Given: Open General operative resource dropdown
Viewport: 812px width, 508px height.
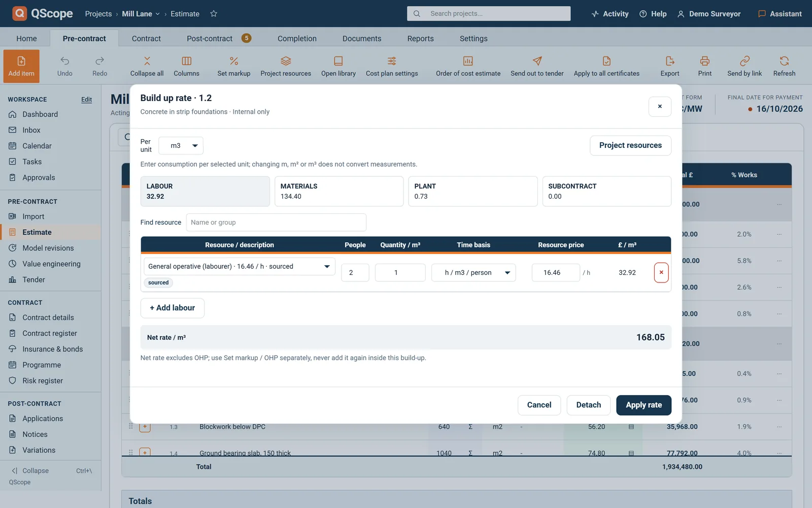Looking at the screenshot, I should (240, 266).
